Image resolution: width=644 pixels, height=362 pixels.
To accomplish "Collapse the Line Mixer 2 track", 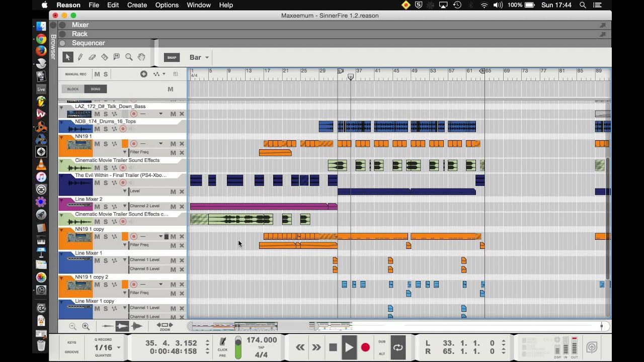I will tap(62, 200).
